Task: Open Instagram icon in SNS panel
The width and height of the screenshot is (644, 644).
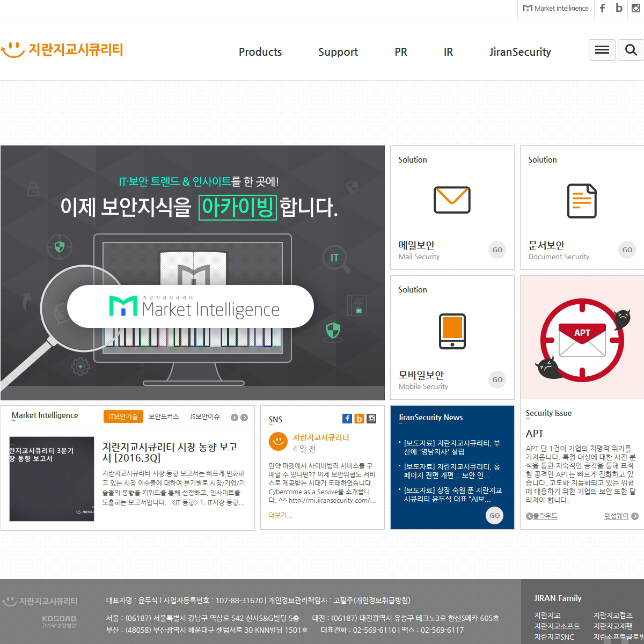Action: point(371,419)
